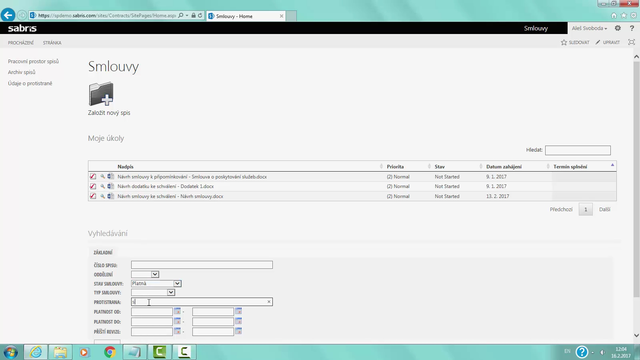Expand the Typ smlouvy dropdown
This screenshot has height=360, width=640.
[x=171, y=292]
